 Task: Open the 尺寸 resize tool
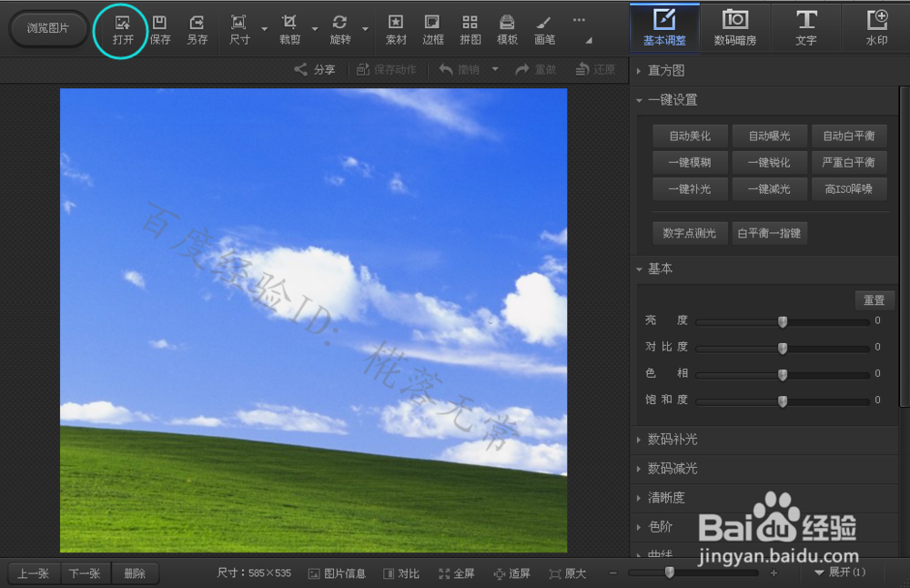pyautogui.click(x=238, y=30)
